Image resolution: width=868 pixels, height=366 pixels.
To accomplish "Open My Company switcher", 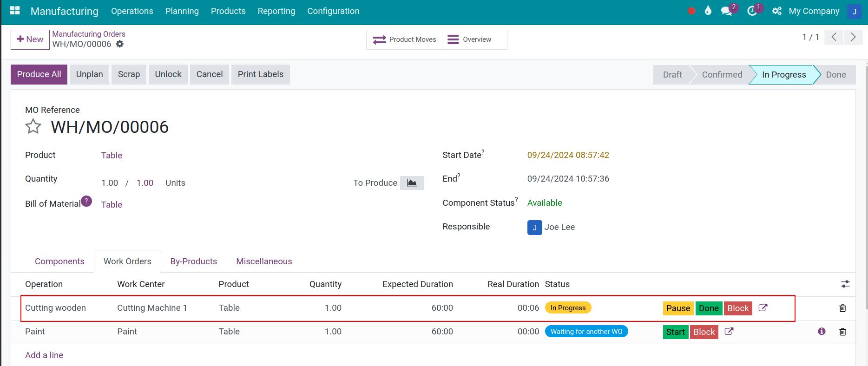I will [814, 11].
